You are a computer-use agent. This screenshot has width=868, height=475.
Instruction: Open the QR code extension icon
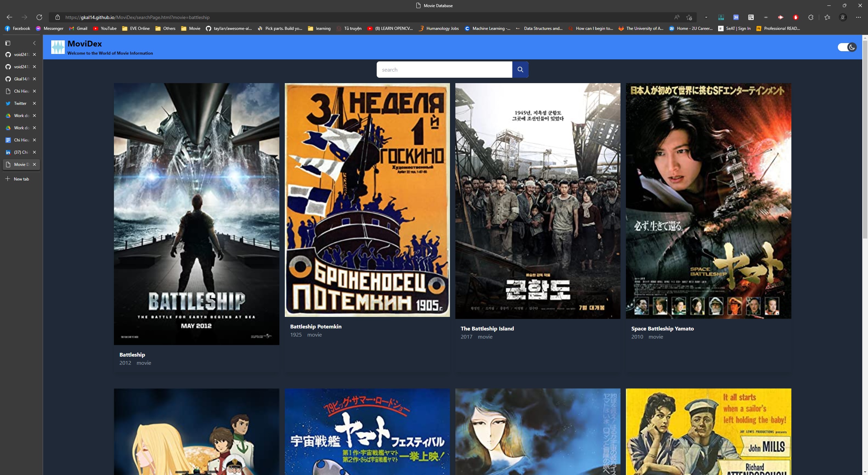tap(751, 17)
